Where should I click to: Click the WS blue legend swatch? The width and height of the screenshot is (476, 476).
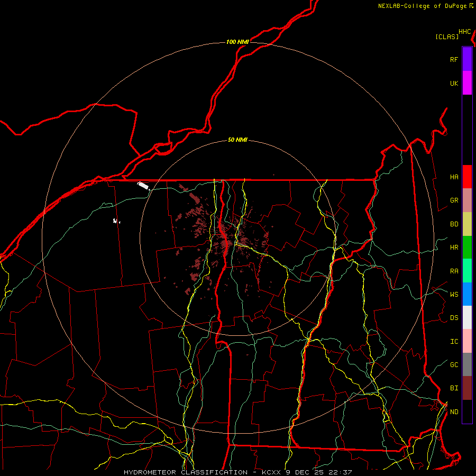(467, 294)
